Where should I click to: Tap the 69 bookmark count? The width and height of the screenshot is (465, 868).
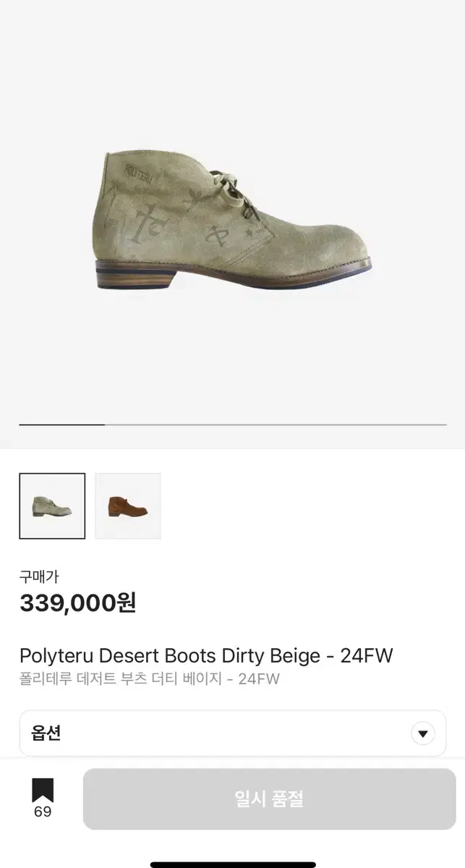coord(43,812)
